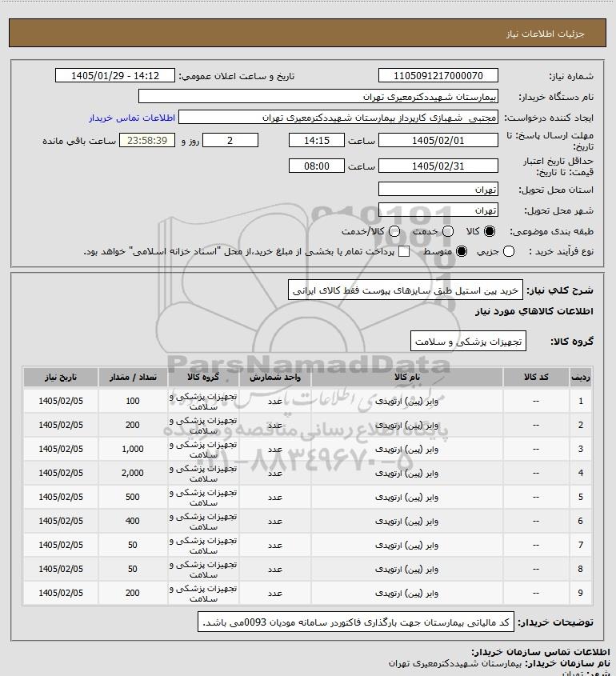Screen dimensions: 616x676
Task: Click the نام دستگاه خریدار field
Action: pyautogui.click(x=318, y=97)
